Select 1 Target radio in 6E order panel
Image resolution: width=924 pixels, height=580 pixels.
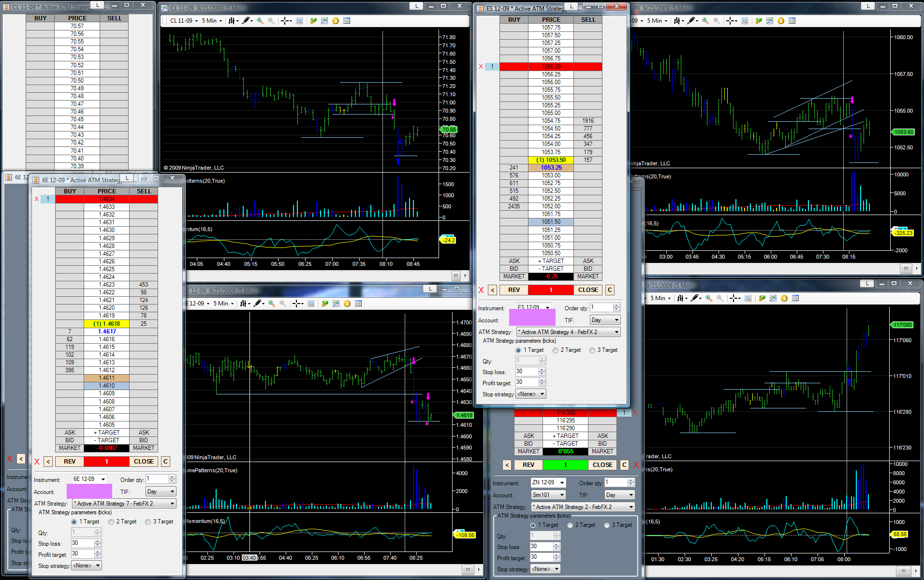pyautogui.click(x=74, y=522)
